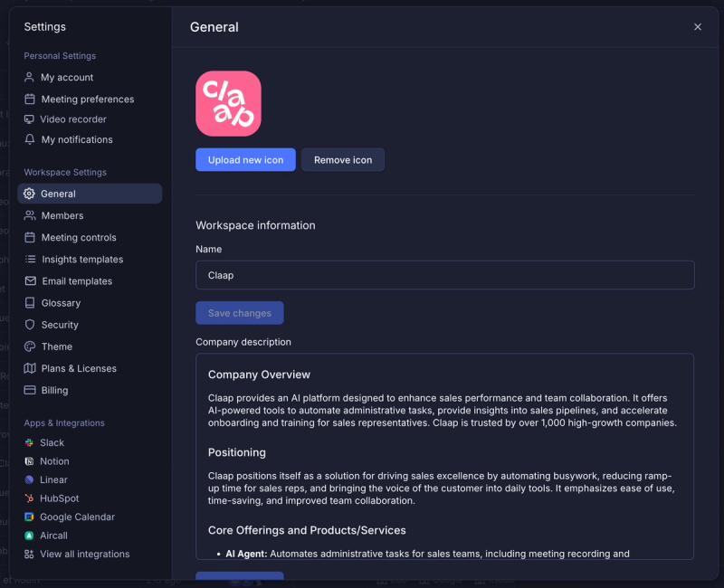
Task: Click the HubSpot logo icon
Action: [x=29, y=498]
